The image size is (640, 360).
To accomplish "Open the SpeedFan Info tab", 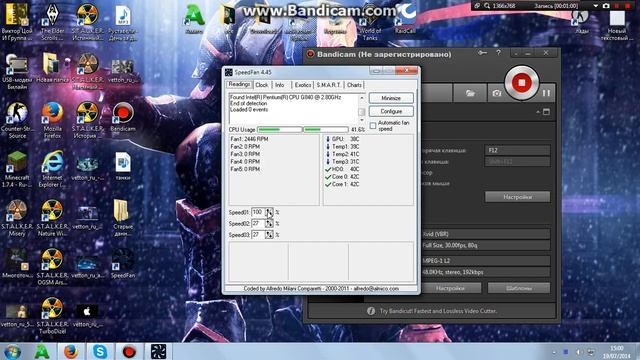I will pos(280,85).
